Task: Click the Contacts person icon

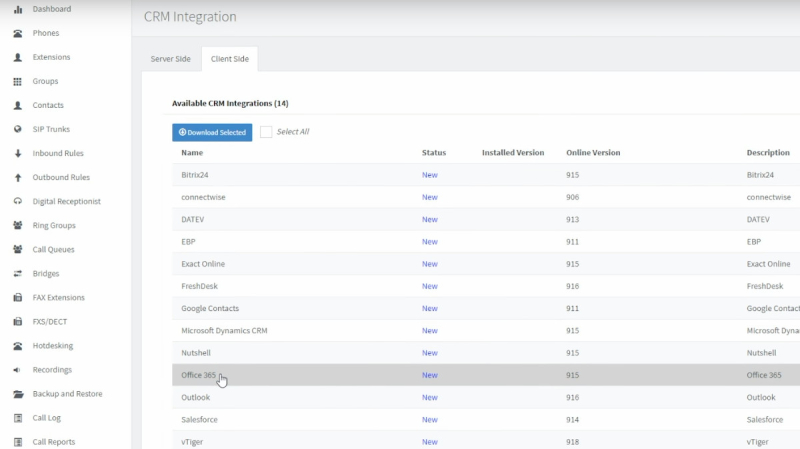Action: (18, 105)
